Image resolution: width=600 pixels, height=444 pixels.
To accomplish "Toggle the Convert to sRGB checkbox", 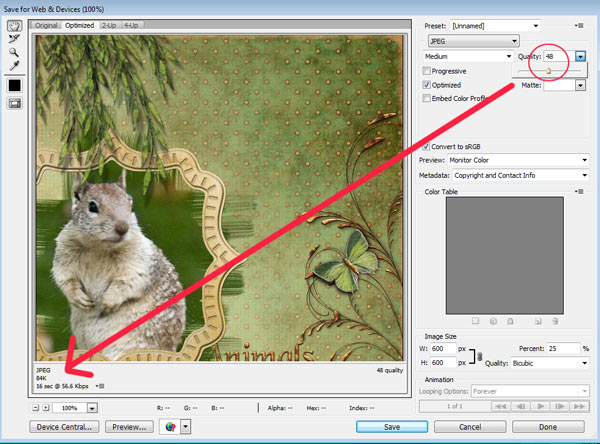I will 427,146.
